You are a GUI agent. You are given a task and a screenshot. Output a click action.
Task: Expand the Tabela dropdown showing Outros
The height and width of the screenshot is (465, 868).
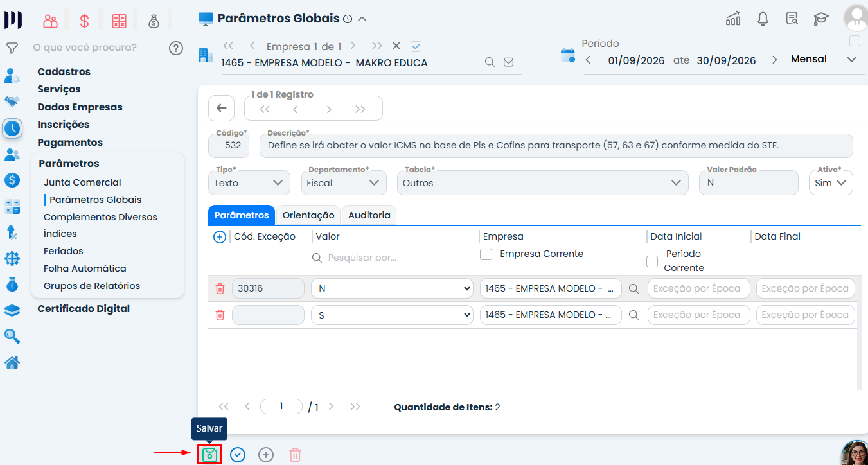coord(542,183)
